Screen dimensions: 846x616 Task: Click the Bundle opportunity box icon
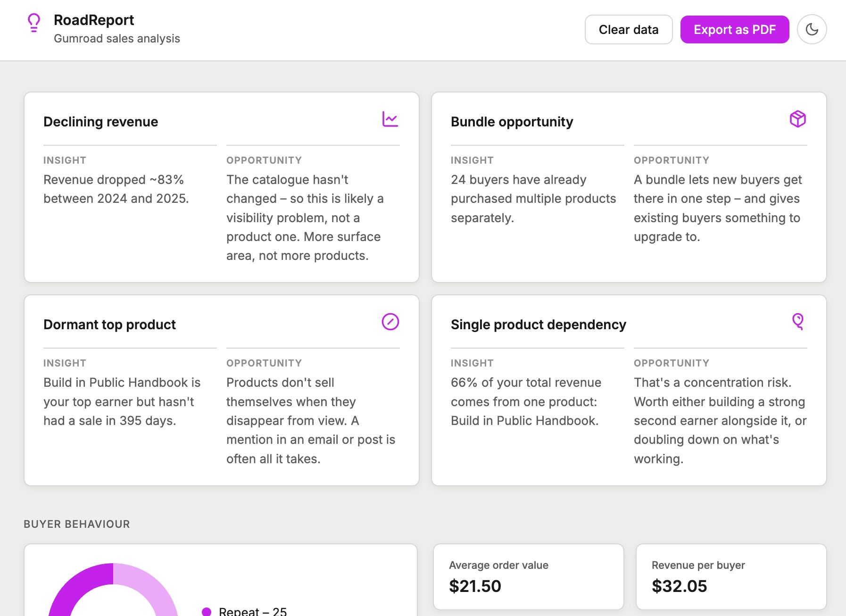797,119
